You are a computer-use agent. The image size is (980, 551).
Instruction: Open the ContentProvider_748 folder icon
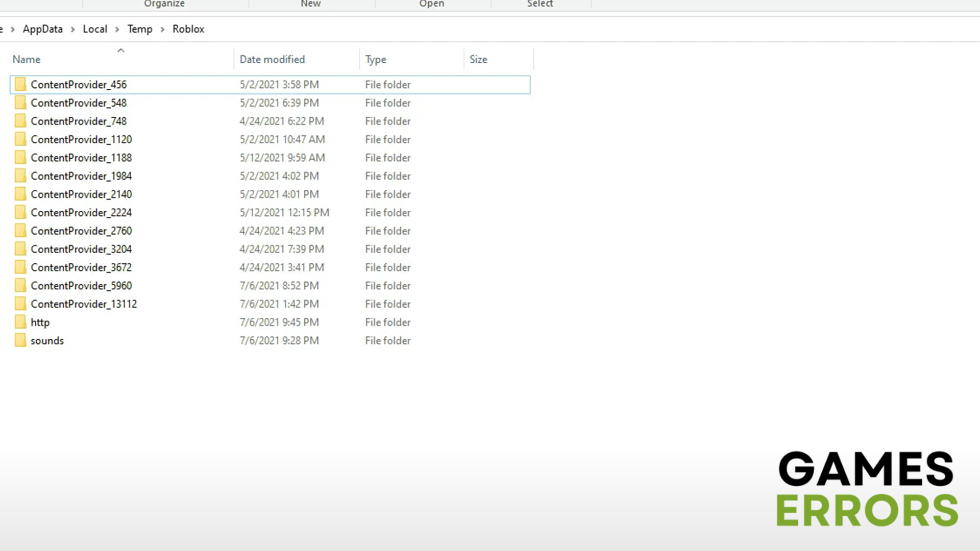pos(21,121)
